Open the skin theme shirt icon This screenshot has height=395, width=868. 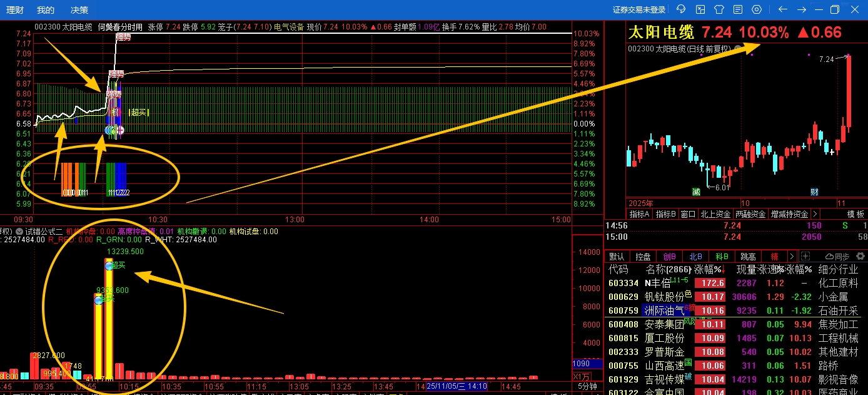coord(719,9)
